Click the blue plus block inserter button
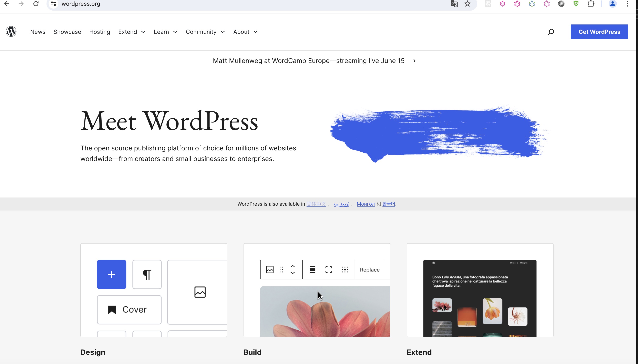Image resolution: width=638 pixels, height=364 pixels. (112, 274)
